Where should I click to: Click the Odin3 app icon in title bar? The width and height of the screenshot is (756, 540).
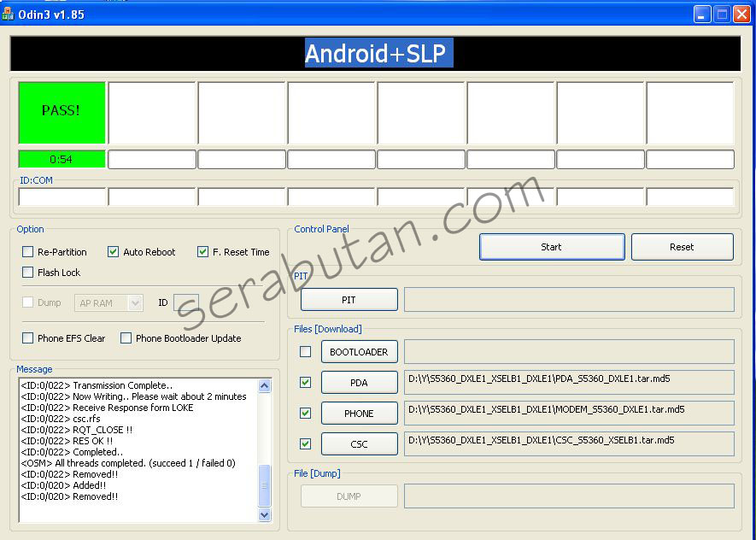(7, 14)
